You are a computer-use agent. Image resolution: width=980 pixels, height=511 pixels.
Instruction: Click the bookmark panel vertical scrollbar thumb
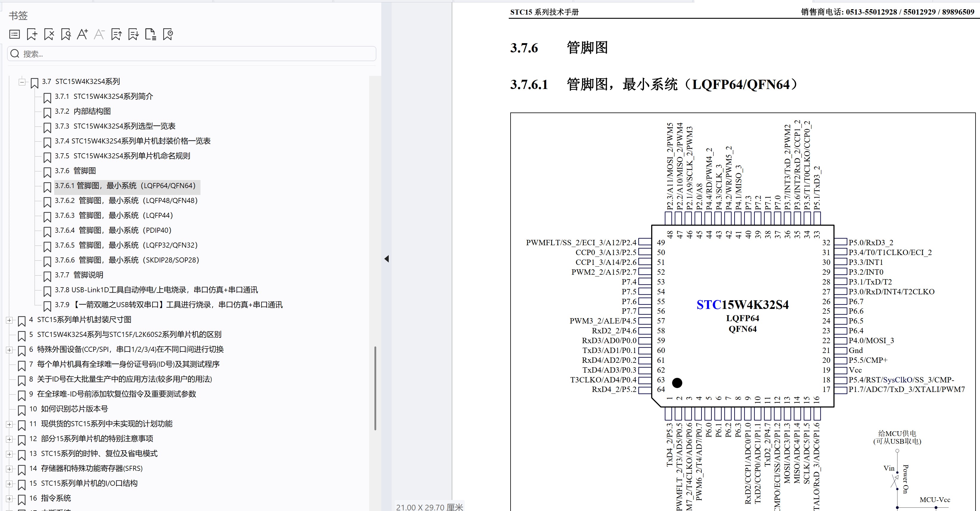(x=375, y=388)
